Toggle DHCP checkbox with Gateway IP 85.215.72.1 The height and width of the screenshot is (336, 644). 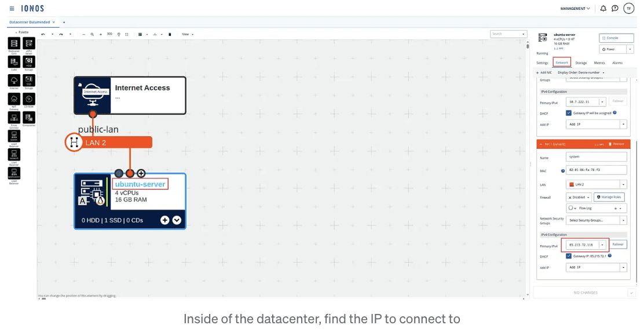pyautogui.click(x=569, y=256)
